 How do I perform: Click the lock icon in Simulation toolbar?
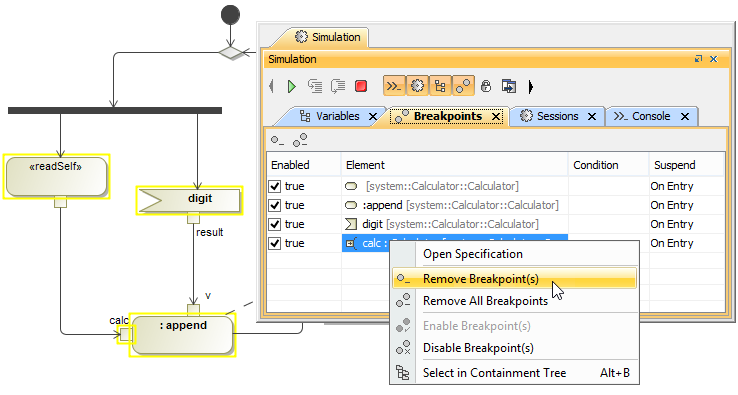point(486,86)
